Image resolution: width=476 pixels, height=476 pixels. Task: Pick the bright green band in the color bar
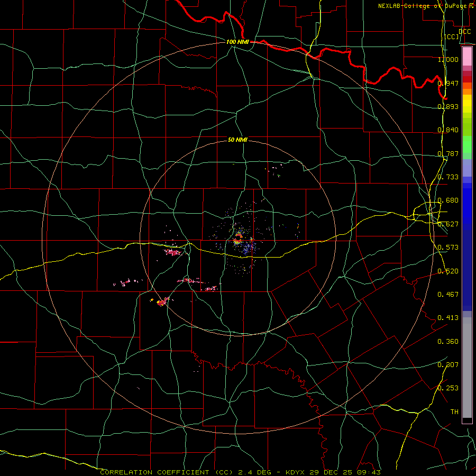point(467,144)
